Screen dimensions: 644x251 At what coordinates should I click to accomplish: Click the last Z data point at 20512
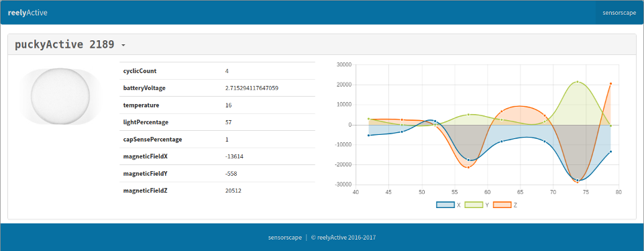point(610,84)
